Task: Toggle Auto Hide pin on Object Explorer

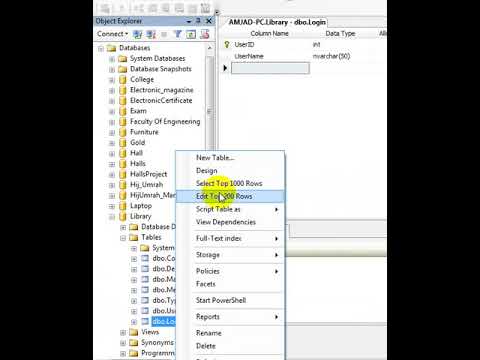Action: click(199, 21)
